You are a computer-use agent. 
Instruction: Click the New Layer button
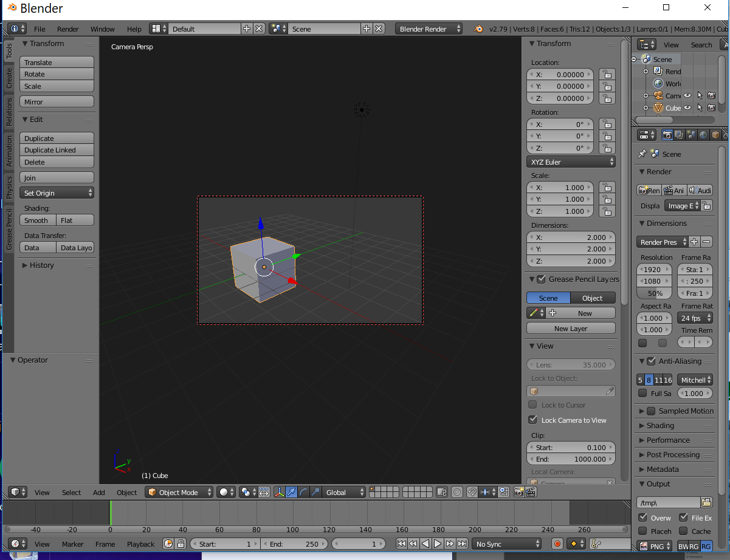click(x=571, y=328)
